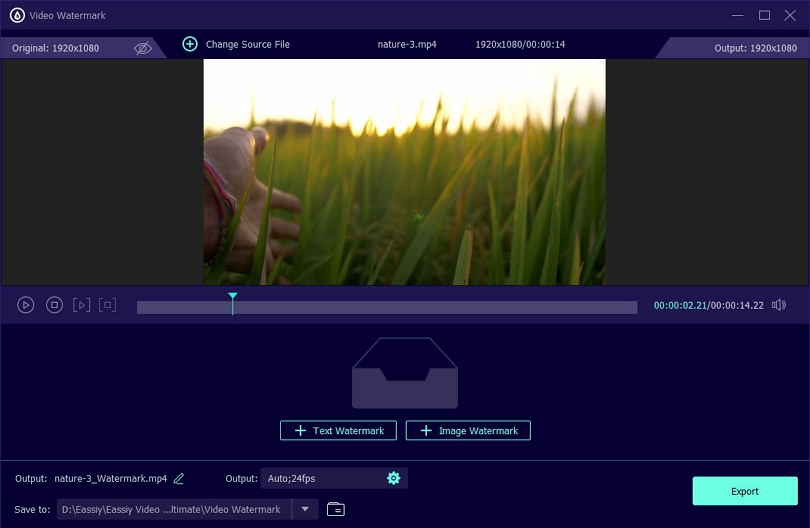This screenshot has height=528, width=810.
Task: Click the Output: 1920x1080 label
Action: [755, 48]
